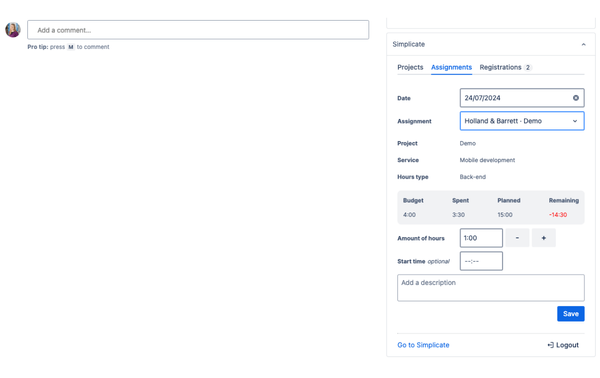Clear the date with the circle icon
Screen dimensions: 600x378
pos(576,98)
